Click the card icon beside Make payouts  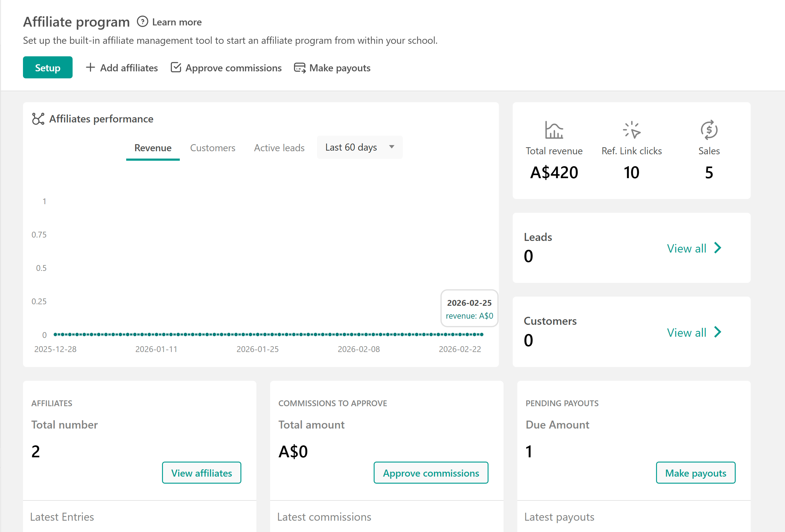[299, 68]
